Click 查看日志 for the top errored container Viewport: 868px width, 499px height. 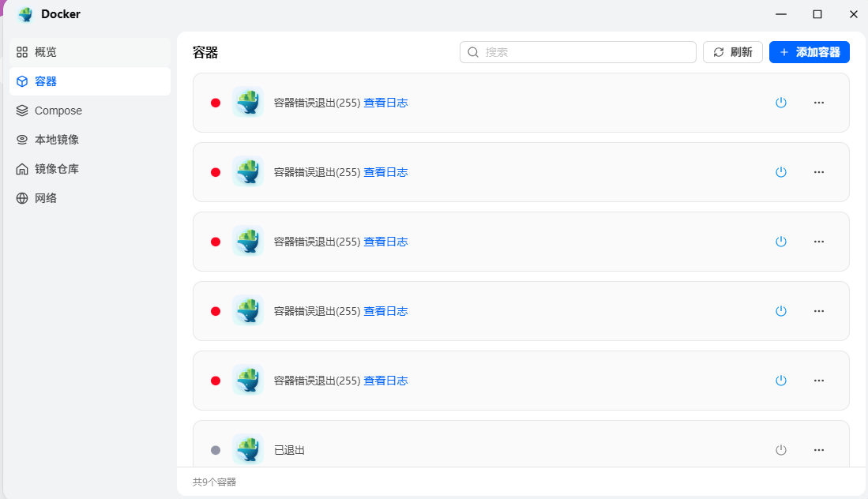[x=385, y=102]
